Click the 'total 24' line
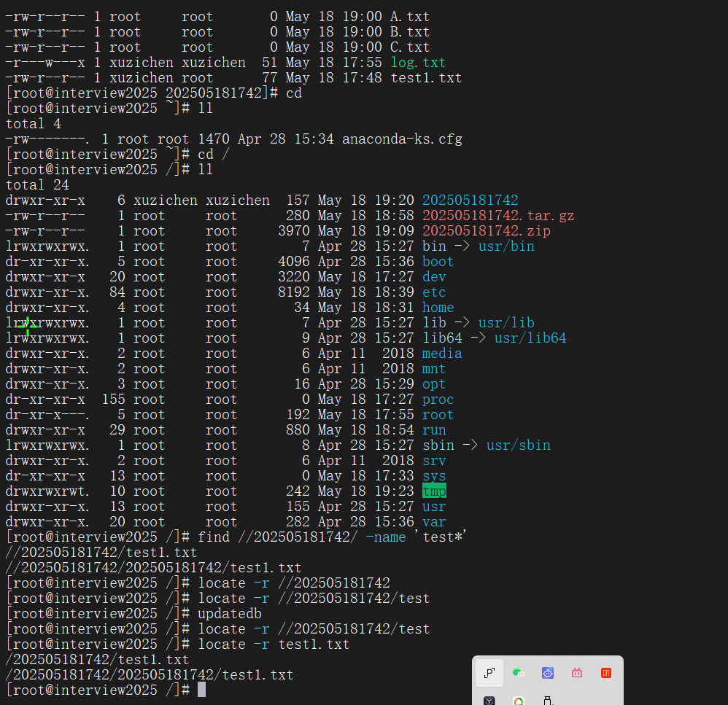Screen dimensions: 728x705 37,185
